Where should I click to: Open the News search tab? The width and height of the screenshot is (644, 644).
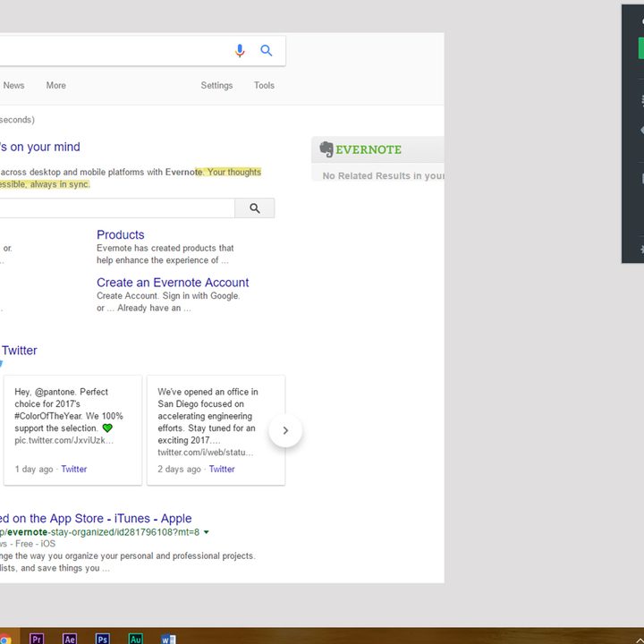point(13,86)
